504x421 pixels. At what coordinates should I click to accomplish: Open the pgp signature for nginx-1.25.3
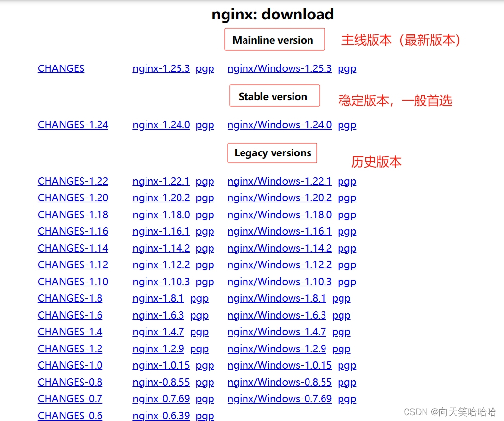tap(205, 68)
